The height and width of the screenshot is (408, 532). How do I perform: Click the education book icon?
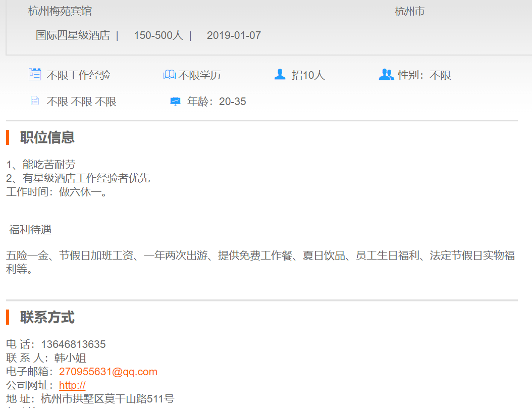click(169, 75)
